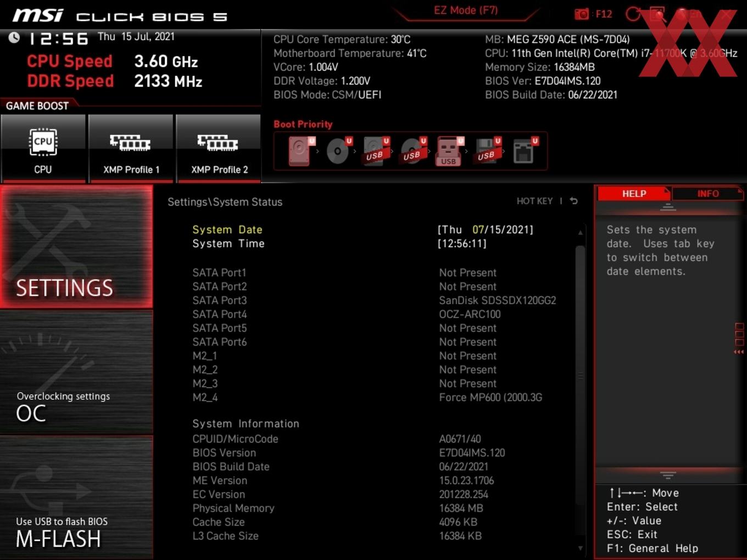
Task: Click the CPU Speed 3.60 GHz readout
Action: pos(112,61)
